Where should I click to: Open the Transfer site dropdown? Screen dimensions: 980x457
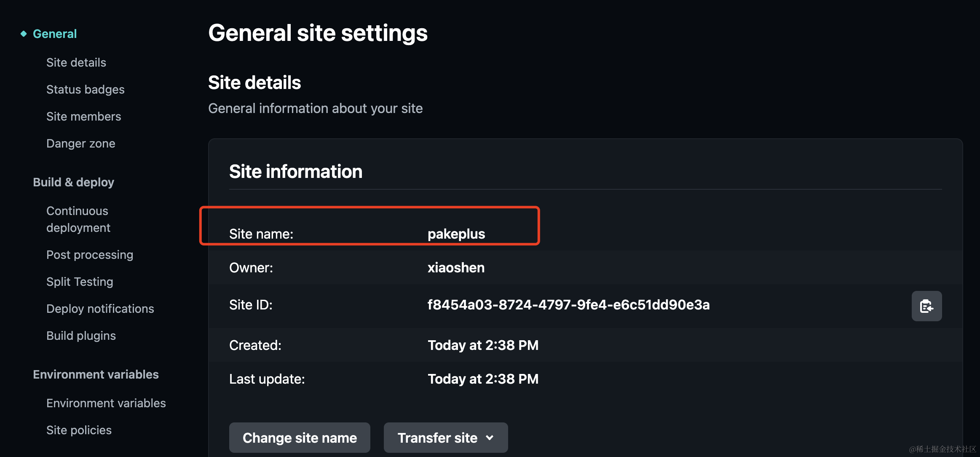445,438
